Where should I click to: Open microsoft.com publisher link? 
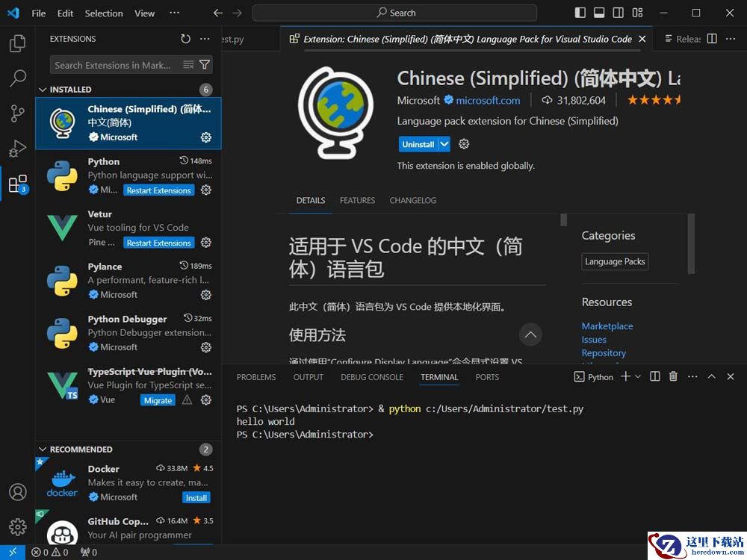pyautogui.click(x=488, y=101)
